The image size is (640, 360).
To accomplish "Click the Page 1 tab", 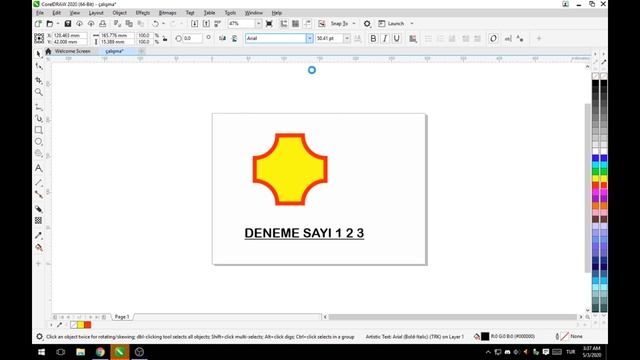I will tap(122, 317).
